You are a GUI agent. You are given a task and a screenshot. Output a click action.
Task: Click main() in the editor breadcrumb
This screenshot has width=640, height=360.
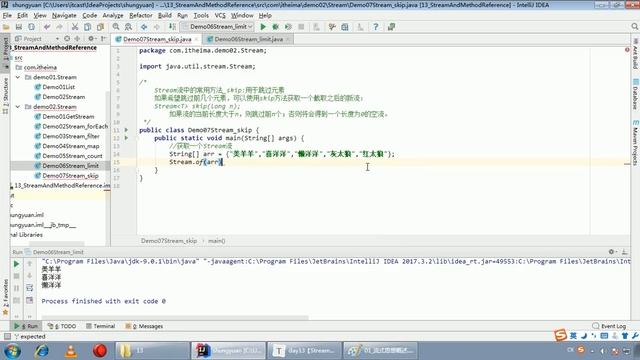coord(217,241)
